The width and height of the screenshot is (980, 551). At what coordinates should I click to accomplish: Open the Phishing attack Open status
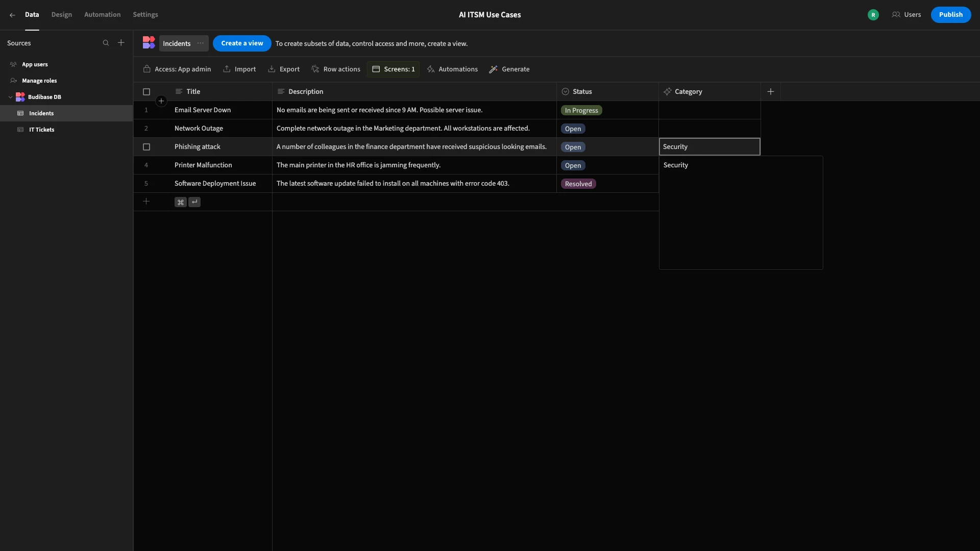point(573,147)
